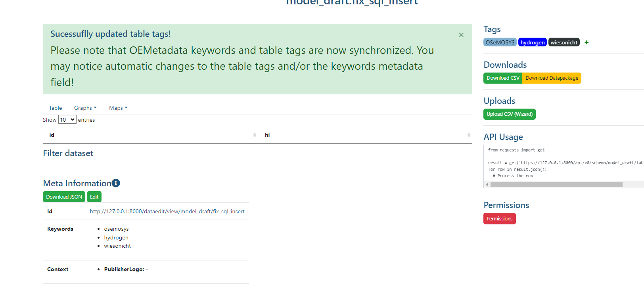Open the Show entries dropdown
The height and width of the screenshot is (287, 644).
(67, 119)
